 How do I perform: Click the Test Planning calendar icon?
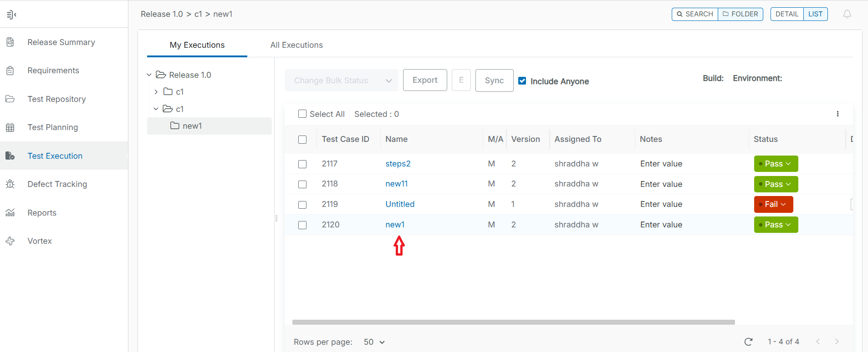pyautogui.click(x=10, y=127)
